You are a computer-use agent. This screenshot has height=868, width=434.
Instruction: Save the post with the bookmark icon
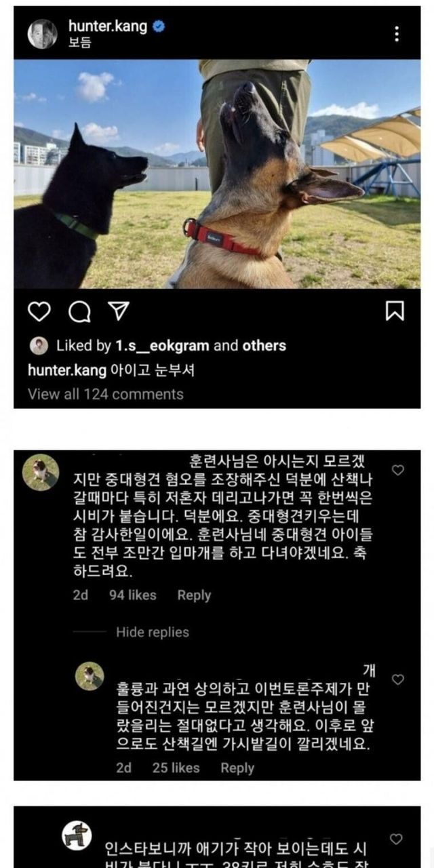395,311
